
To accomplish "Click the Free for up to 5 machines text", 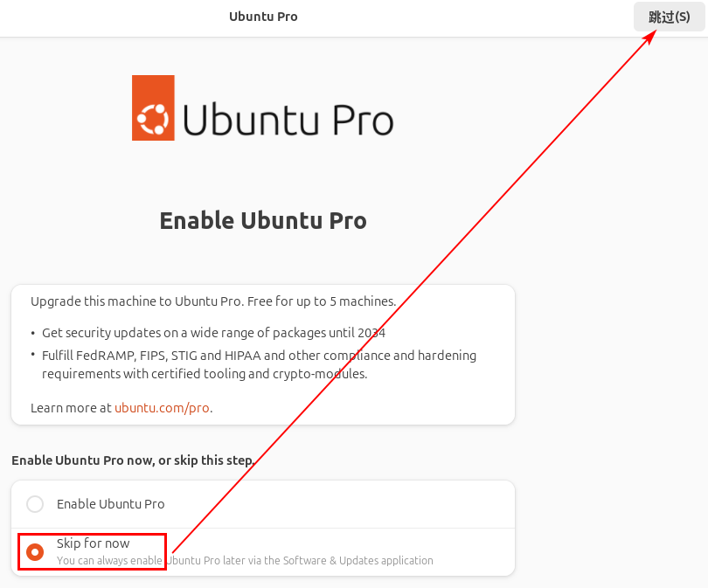I will [322, 301].
